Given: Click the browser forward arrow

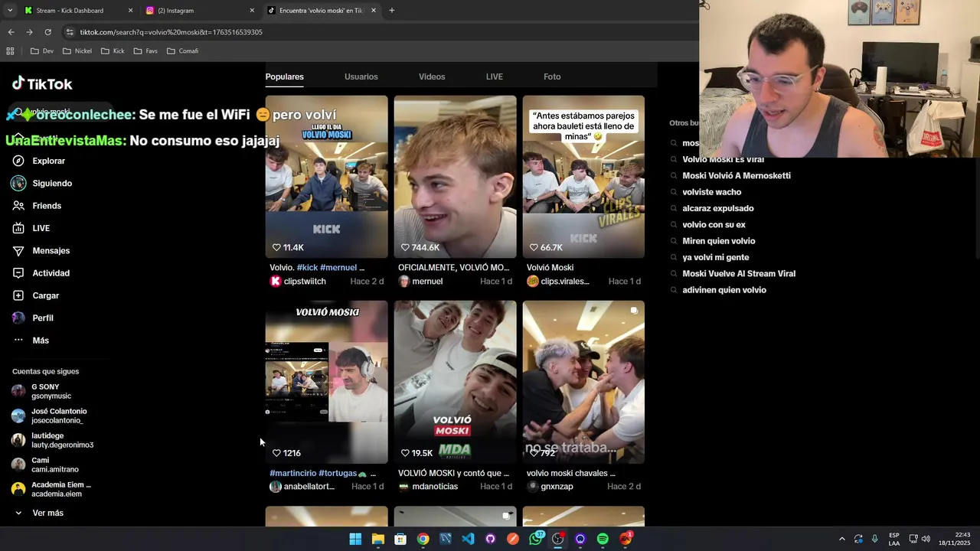Looking at the screenshot, I should point(29,32).
